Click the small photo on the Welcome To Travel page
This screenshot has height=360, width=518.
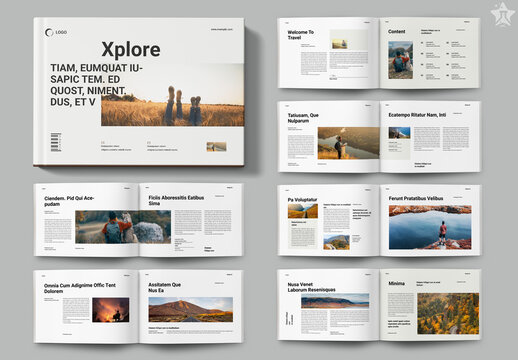(339, 44)
